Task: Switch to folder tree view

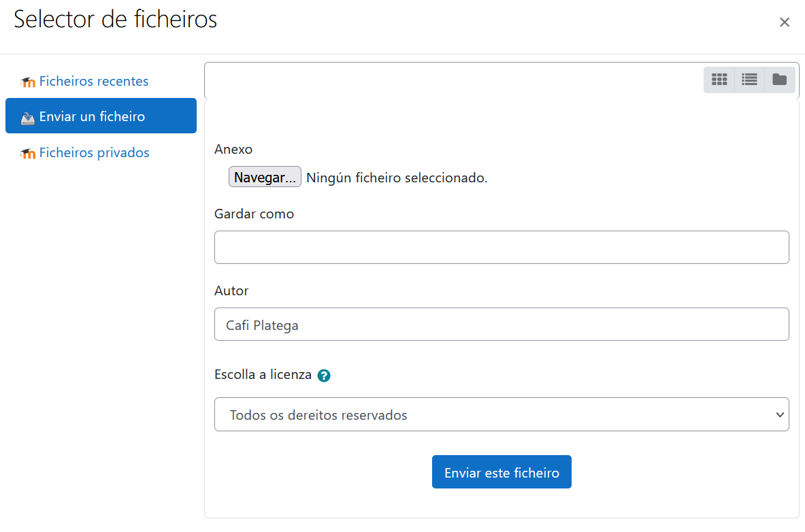Action: tap(779, 80)
